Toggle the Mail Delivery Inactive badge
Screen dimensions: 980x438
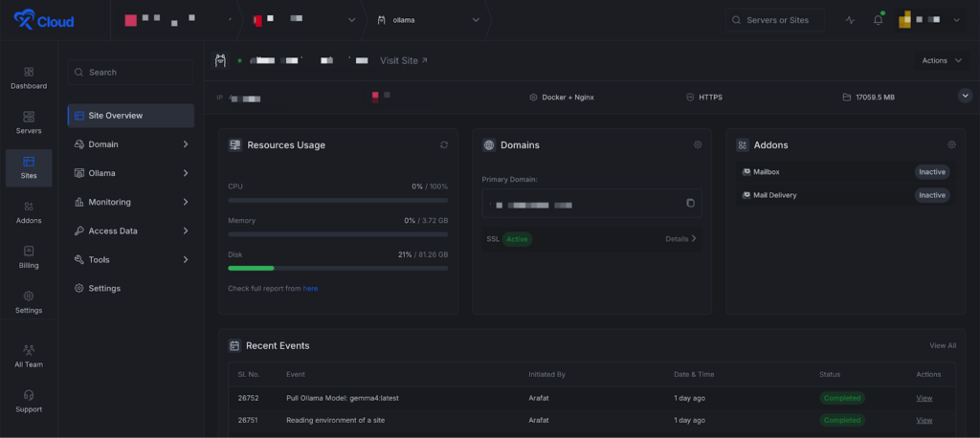tap(931, 195)
